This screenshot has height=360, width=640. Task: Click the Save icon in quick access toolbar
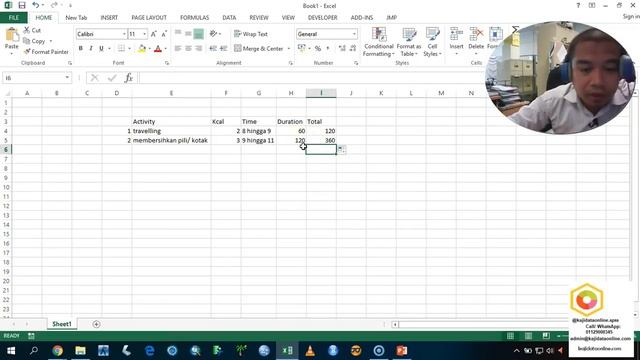tap(22, 5)
